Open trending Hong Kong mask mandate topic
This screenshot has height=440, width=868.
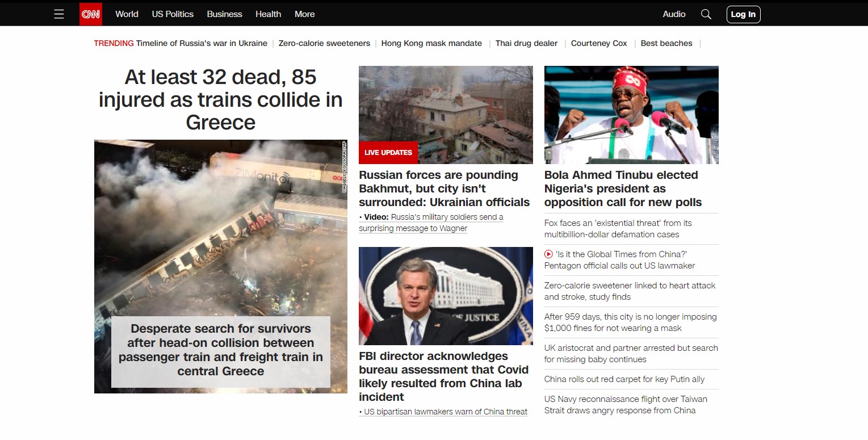(431, 43)
